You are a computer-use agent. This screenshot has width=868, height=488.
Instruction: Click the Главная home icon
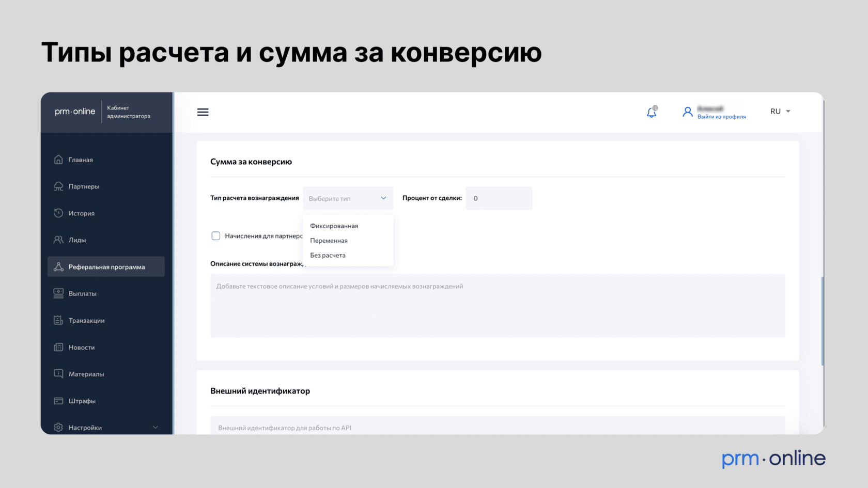point(58,160)
